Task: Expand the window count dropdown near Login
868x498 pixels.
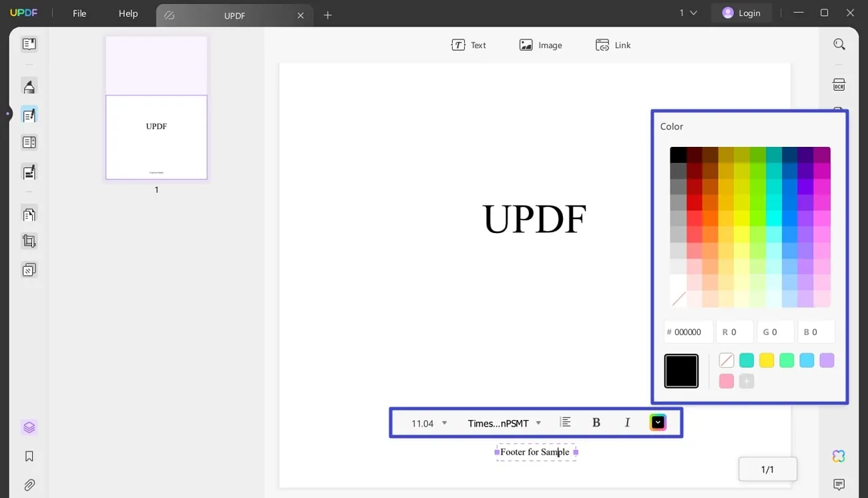Action: (x=688, y=13)
